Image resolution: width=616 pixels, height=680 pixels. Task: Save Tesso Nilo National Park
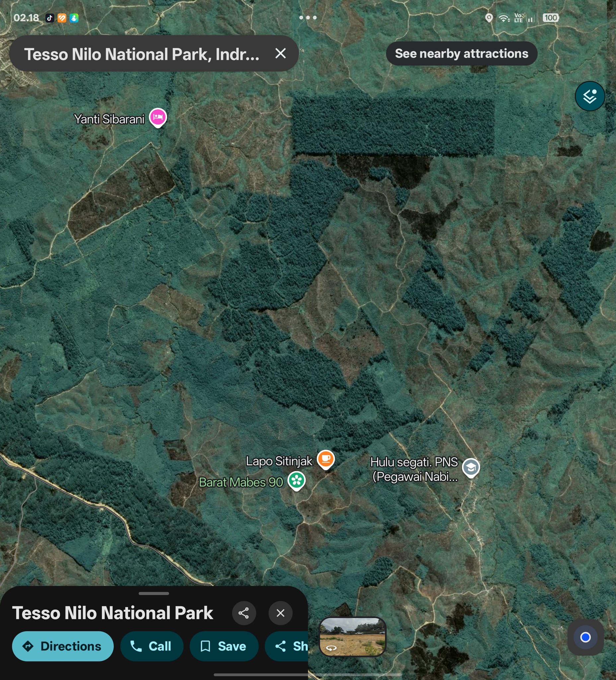[x=224, y=646]
